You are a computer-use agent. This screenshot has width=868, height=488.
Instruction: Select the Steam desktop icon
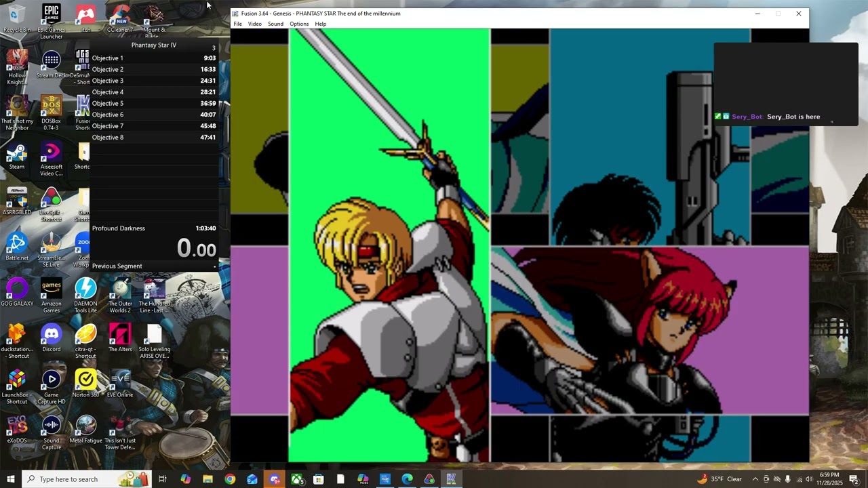pyautogui.click(x=16, y=157)
